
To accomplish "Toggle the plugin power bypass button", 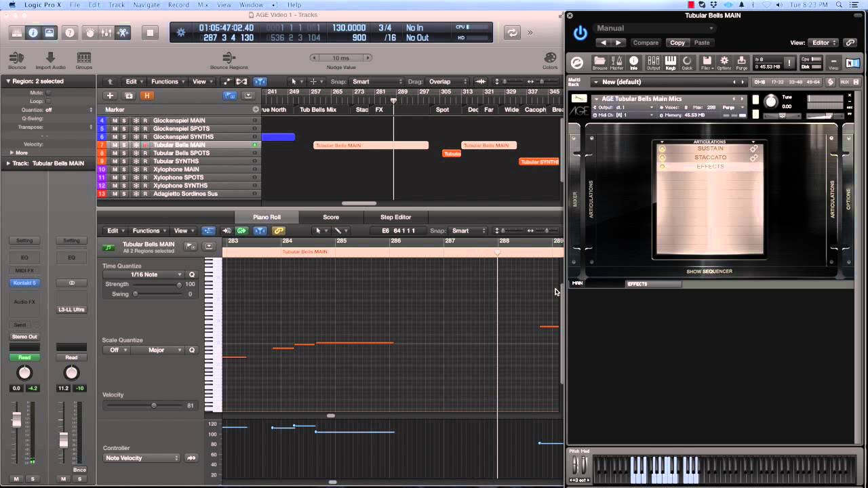I will pos(580,33).
